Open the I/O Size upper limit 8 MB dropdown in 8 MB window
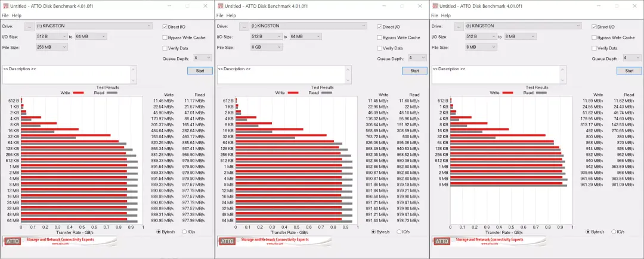Screen dimensions: 644x259 pyautogui.click(x=521, y=36)
